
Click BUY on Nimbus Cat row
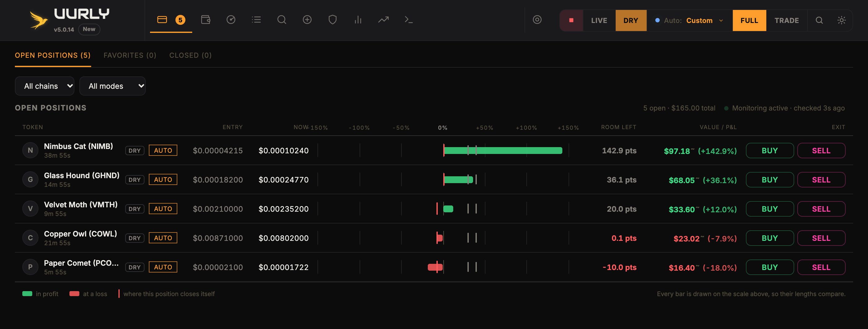[x=770, y=151]
